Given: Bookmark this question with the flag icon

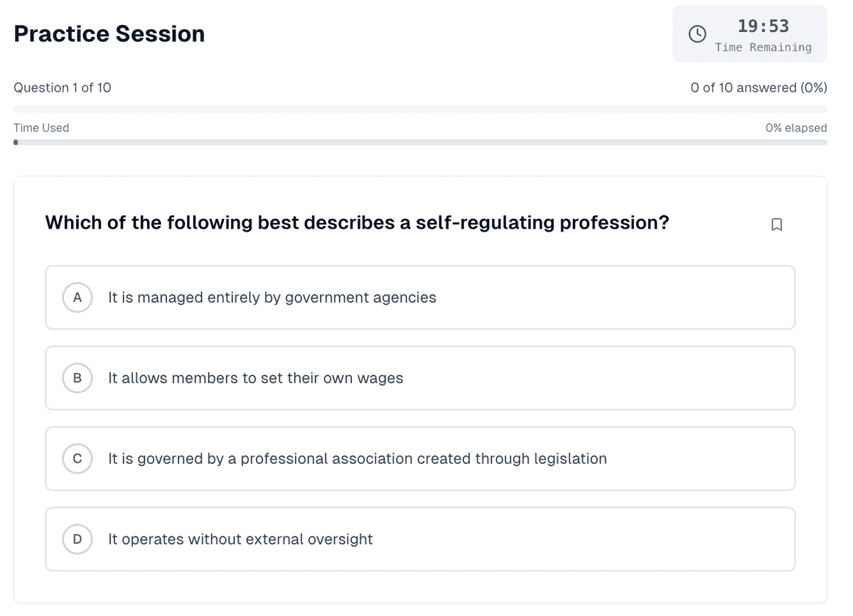Looking at the screenshot, I should pos(776,225).
